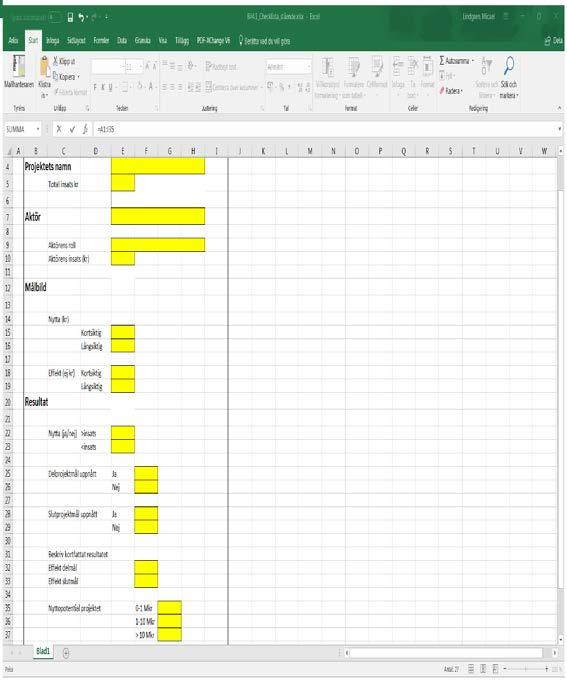Open the Kopiera dropdown arrow
The width and height of the screenshot is (567, 682).
(x=78, y=77)
